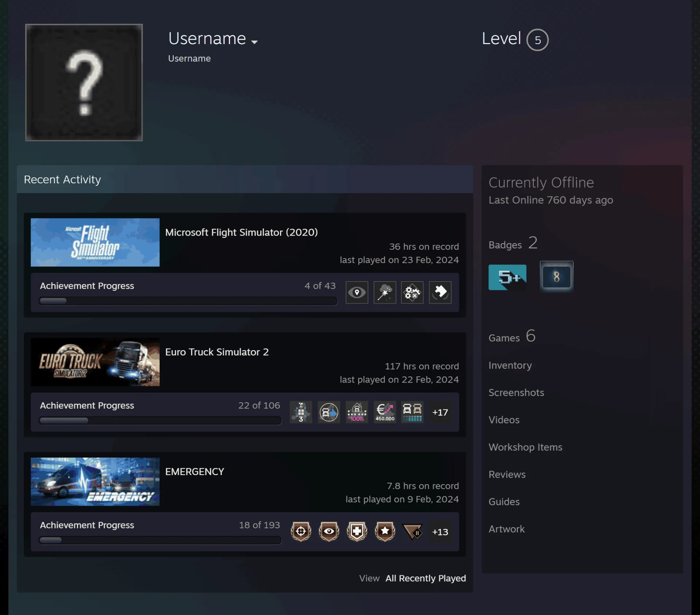Screen dimensions: 700x615
Task: Click the gears achievement icon for Flight Simulator
Action: click(x=412, y=292)
